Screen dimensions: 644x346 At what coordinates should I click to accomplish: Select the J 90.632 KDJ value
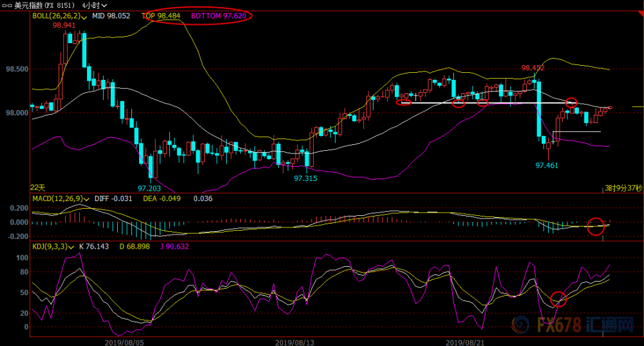pyautogui.click(x=175, y=247)
